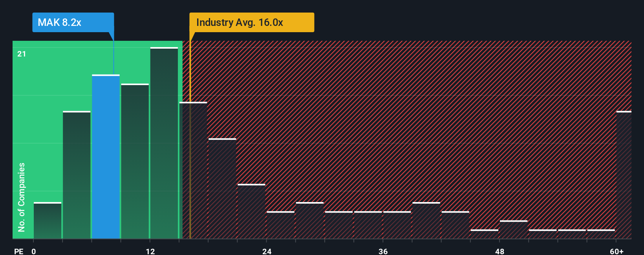Click the No. of Companies axis title
Screen dimensions: 644x255
click(22, 197)
